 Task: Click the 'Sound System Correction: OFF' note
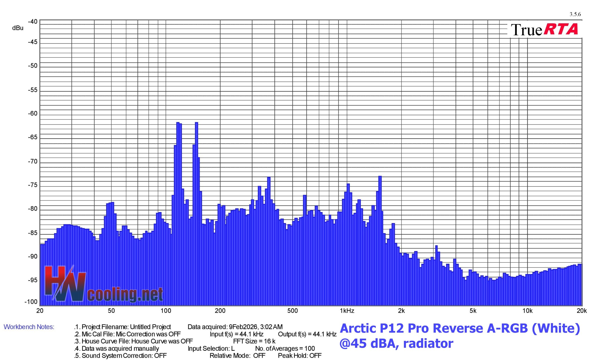coord(120,356)
